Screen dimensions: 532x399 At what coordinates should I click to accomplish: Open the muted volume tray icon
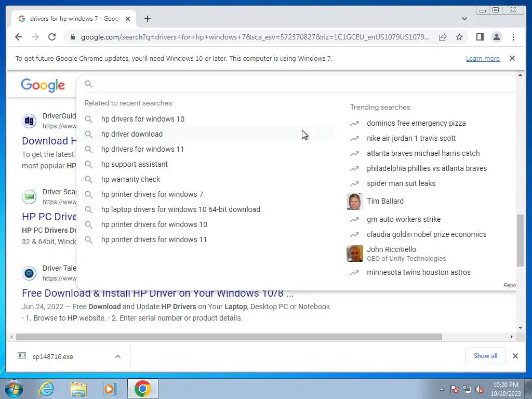click(480, 389)
